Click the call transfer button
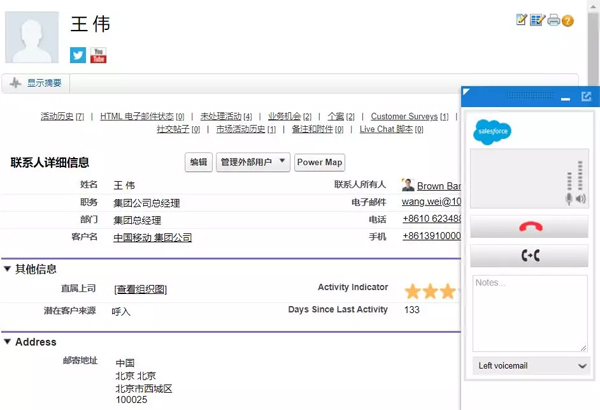600x410 pixels. 529,256
